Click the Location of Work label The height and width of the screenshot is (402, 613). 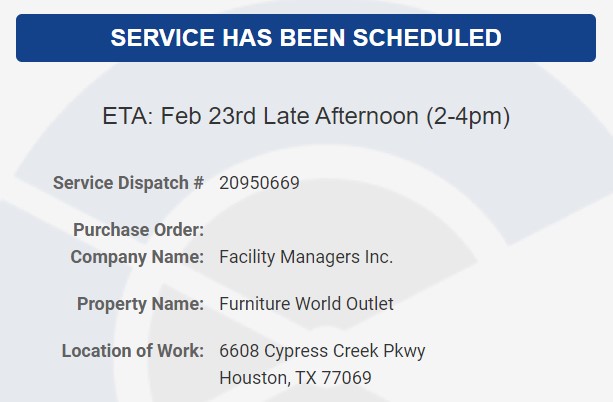(133, 351)
